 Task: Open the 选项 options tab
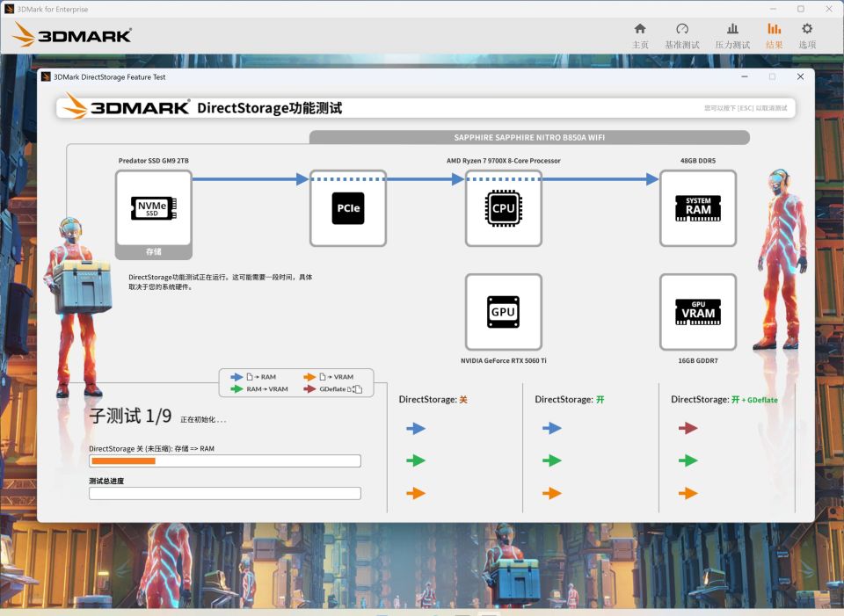[x=807, y=36]
